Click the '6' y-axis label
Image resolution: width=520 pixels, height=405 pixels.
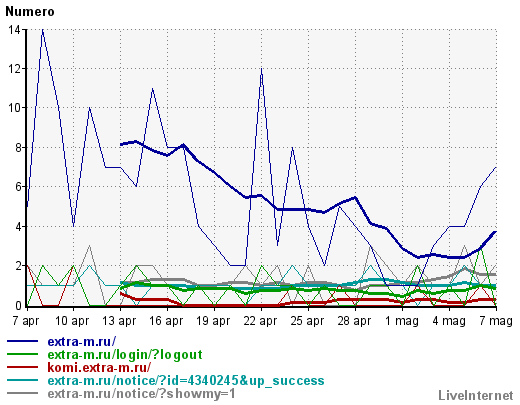pyautogui.click(x=18, y=187)
